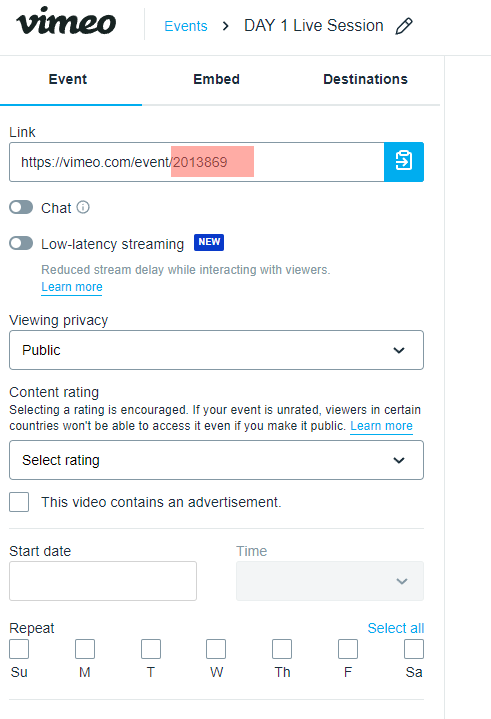Screen dimensions: 491x719
Task: Check the W repeat day box
Action: pos(216,649)
